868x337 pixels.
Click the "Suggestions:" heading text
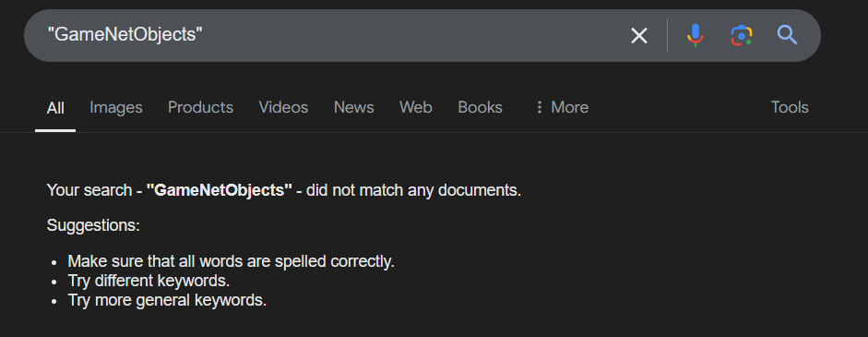pos(93,225)
